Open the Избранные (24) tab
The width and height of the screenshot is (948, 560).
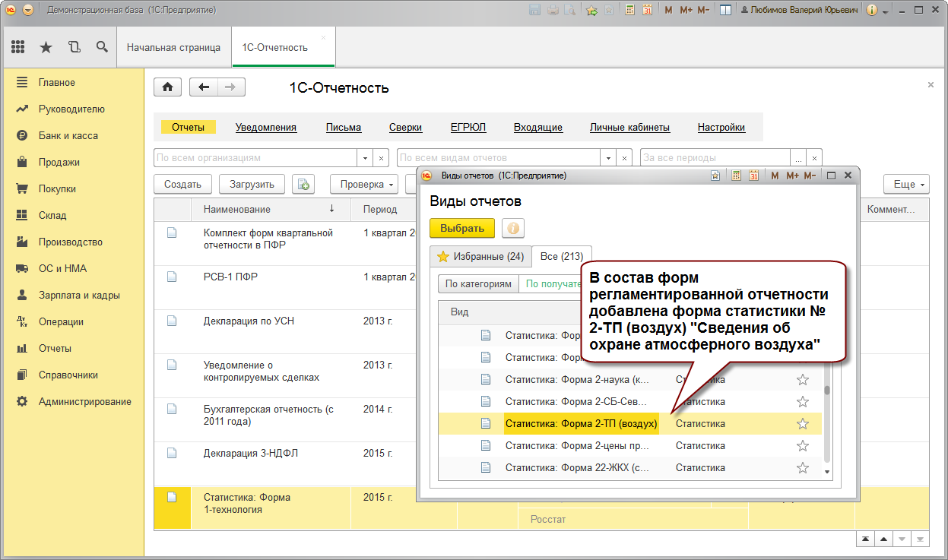point(480,257)
